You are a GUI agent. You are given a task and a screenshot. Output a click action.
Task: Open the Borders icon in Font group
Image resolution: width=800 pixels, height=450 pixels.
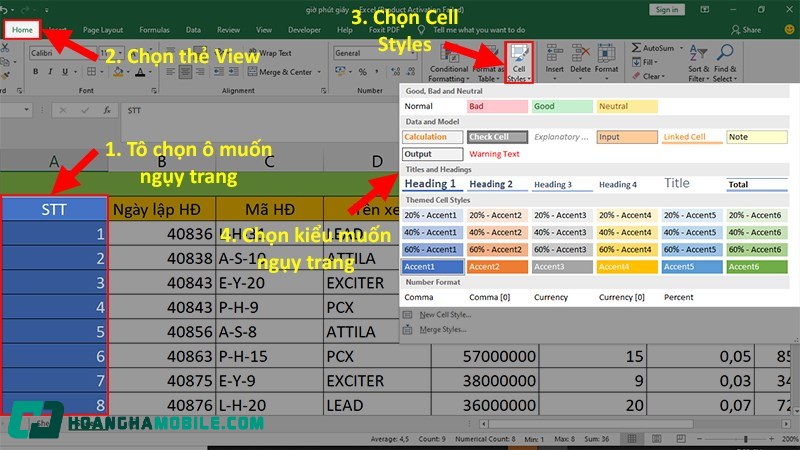pos(91,71)
